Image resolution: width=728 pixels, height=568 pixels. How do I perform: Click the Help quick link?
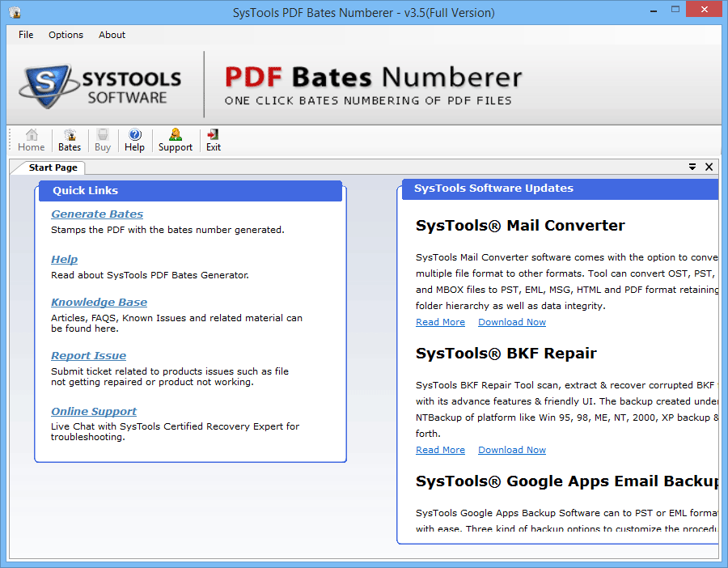click(64, 260)
